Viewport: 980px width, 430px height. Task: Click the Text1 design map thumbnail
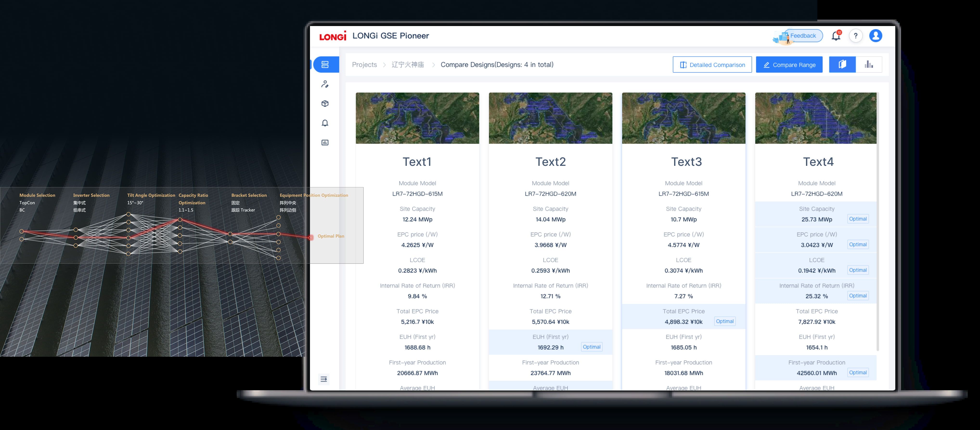tap(417, 118)
